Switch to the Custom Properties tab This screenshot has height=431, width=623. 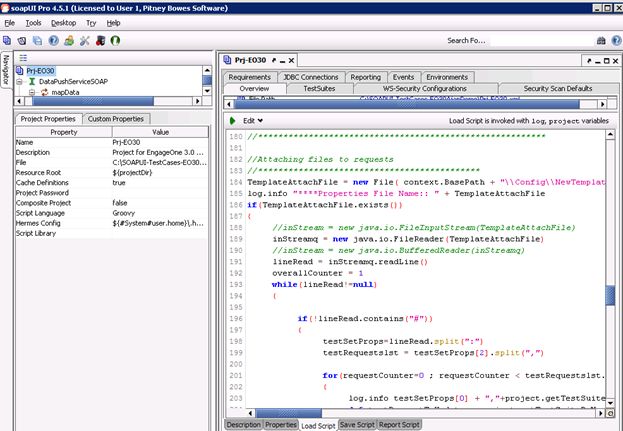[116, 119]
